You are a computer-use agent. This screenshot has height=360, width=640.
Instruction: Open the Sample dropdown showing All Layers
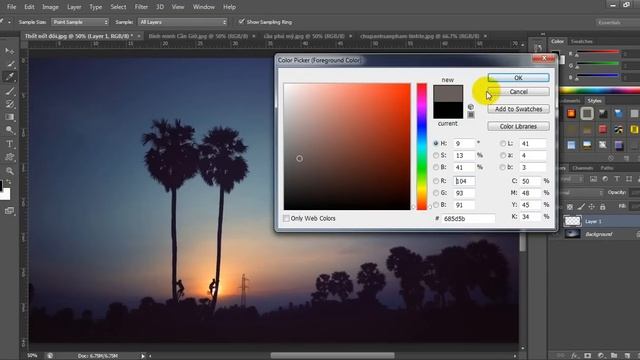(182, 22)
